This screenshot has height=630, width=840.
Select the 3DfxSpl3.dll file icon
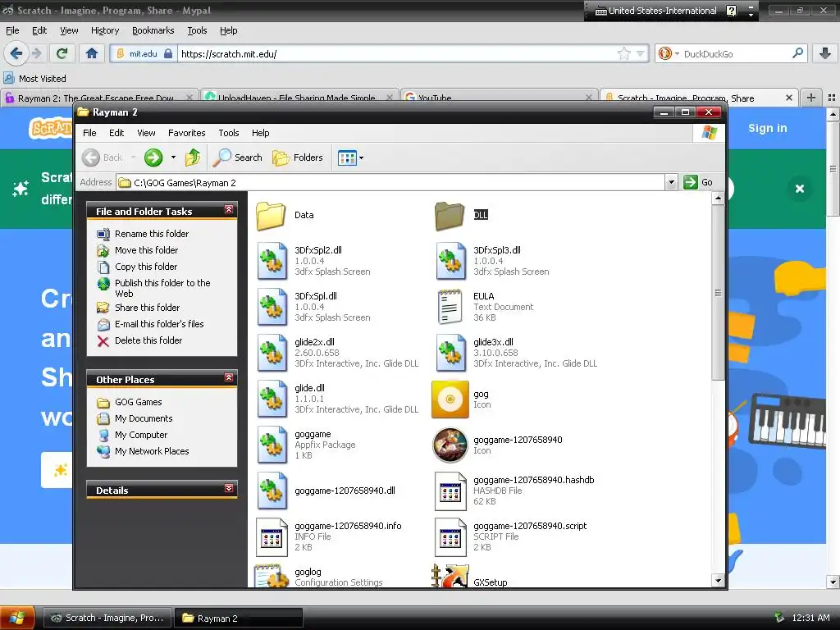pos(450,261)
